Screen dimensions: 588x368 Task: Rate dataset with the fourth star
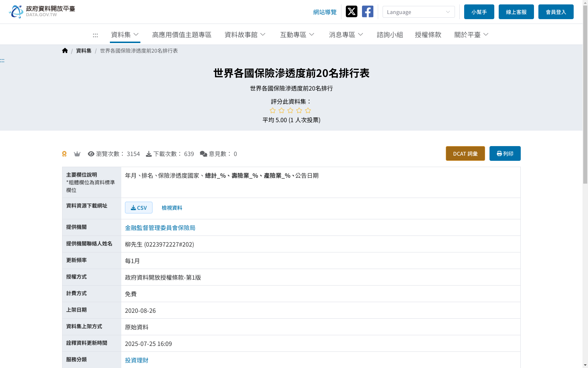point(299,110)
